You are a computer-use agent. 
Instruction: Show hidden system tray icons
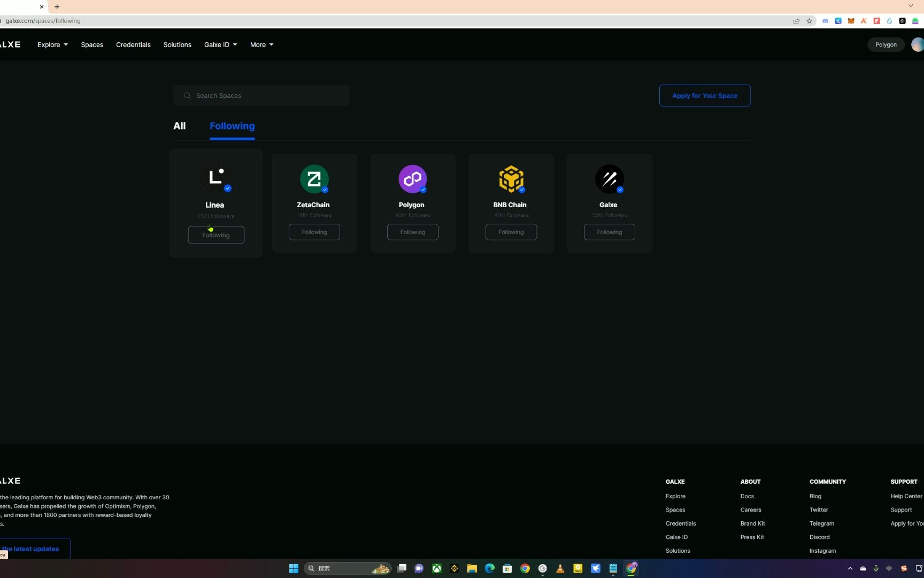pyautogui.click(x=850, y=568)
